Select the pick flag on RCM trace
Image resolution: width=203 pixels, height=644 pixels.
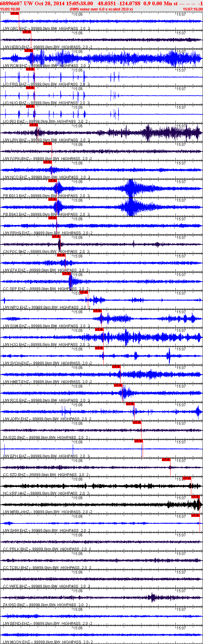click(29, 51)
